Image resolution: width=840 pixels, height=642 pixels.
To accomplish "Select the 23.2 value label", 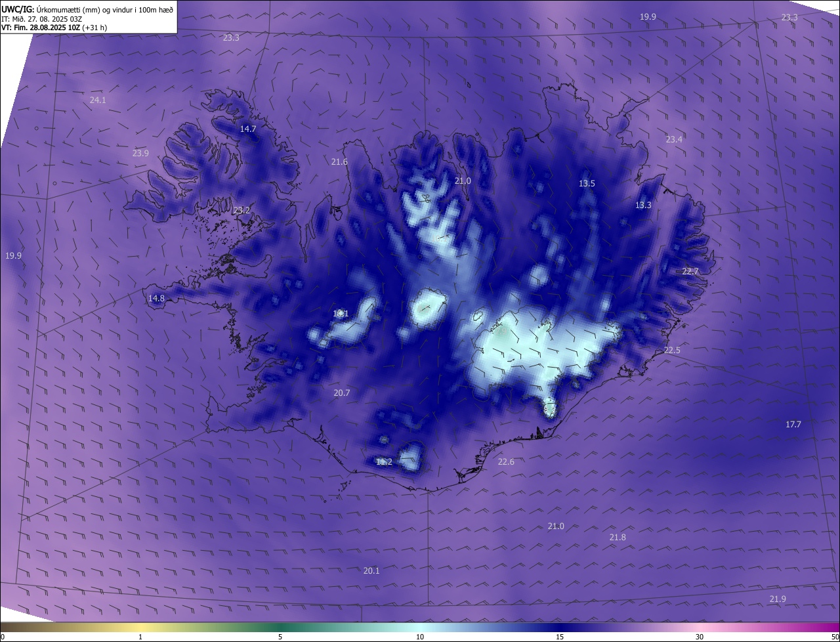I will coord(241,211).
